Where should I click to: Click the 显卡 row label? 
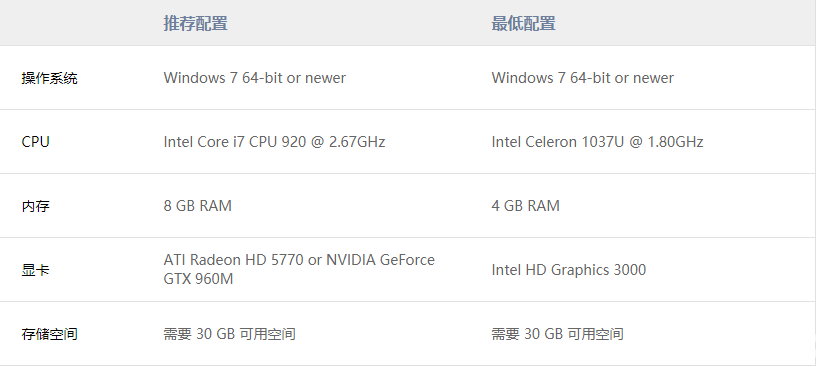coord(35,270)
